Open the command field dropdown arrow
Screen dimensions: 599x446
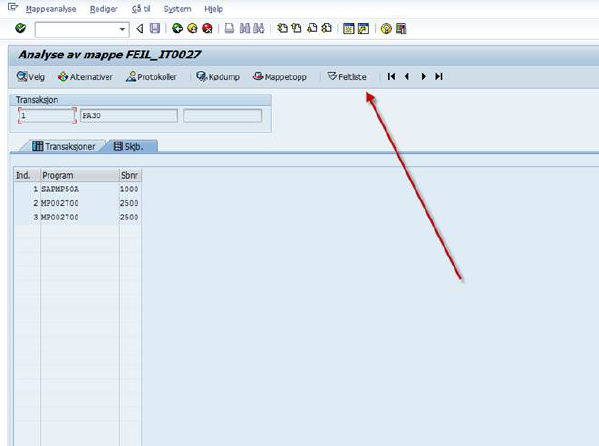point(122,29)
